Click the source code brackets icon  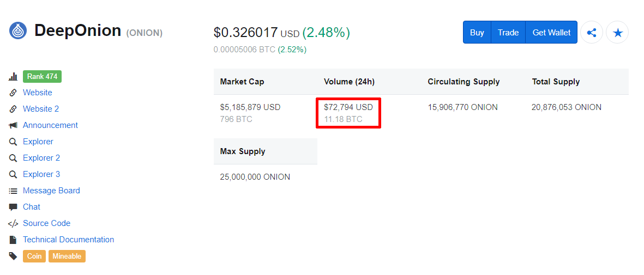click(x=13, y=223)
